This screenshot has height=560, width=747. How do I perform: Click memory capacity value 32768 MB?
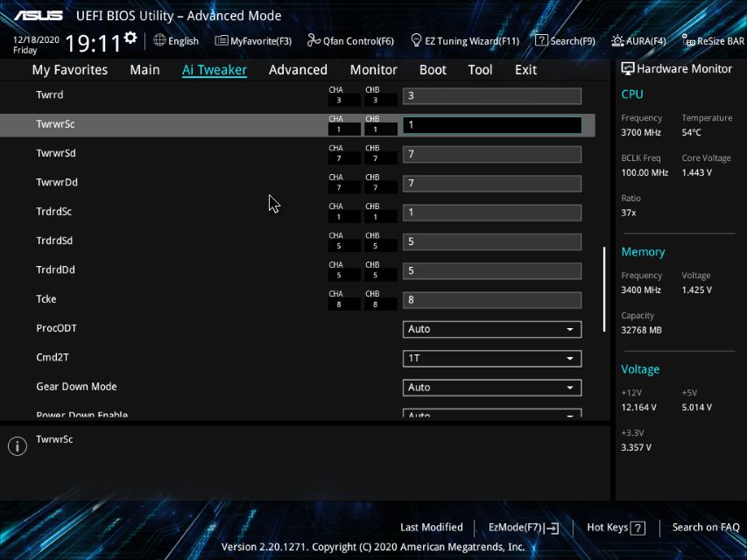(x=641, y=330)
